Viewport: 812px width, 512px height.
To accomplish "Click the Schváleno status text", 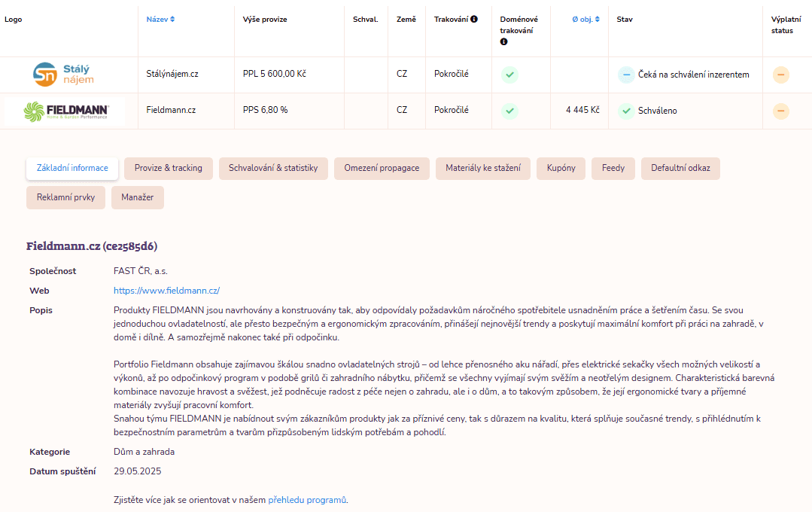I will point(657,111).
